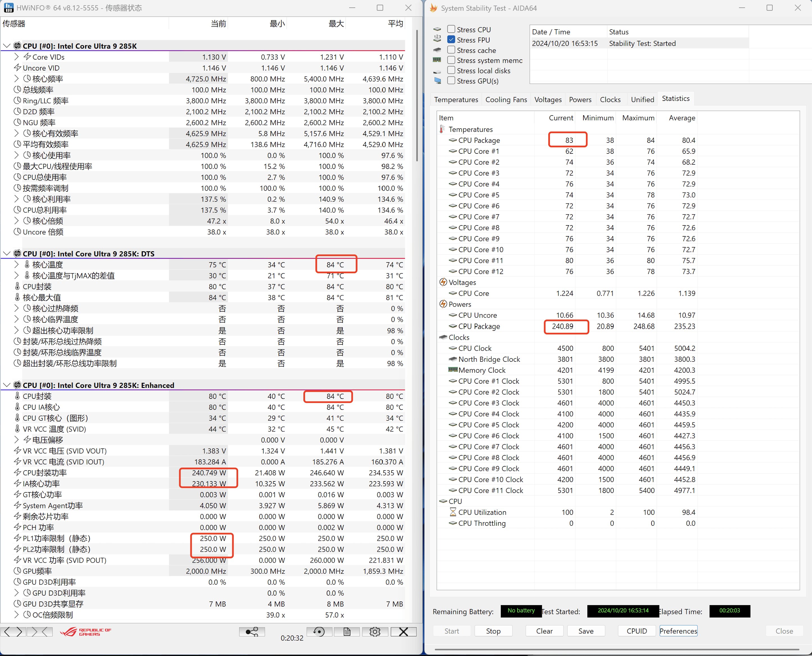The image size is (812, 656).
Task: Click the hourglass icon beside CPU Utilization
Action: point(452,512)
